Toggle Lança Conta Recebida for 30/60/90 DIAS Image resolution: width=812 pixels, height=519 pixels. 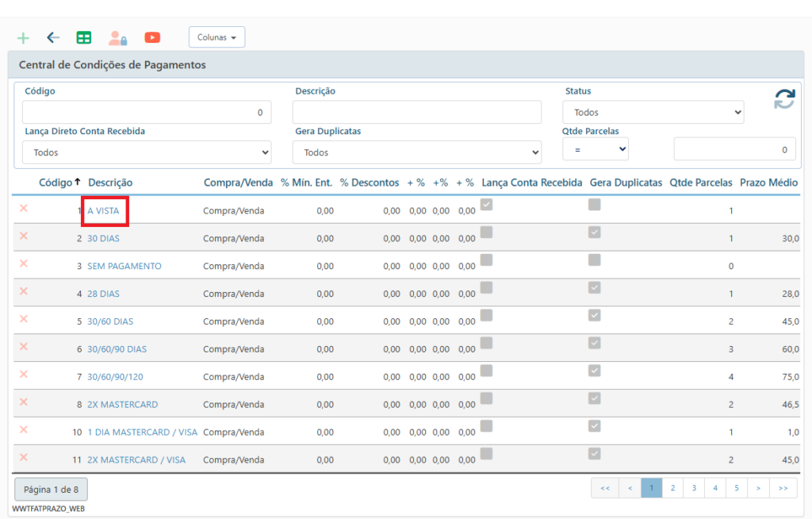tap(486, 343)
